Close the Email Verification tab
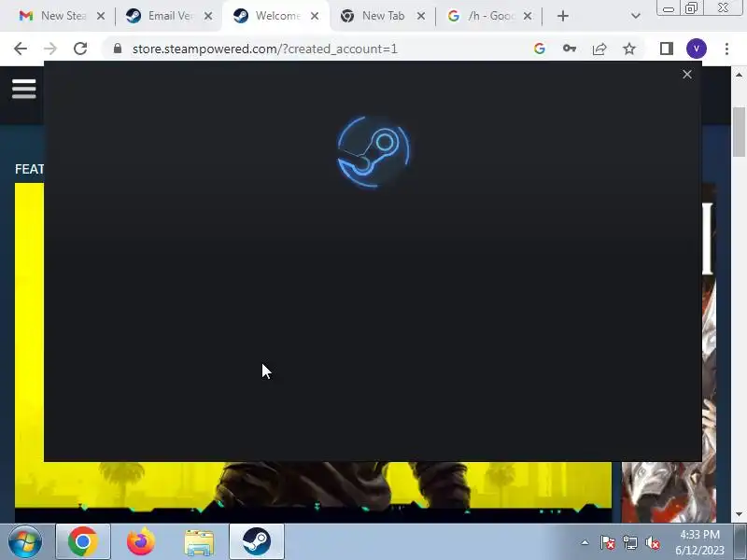Viewport: 747px width, 560px height. tap(208, 16)
